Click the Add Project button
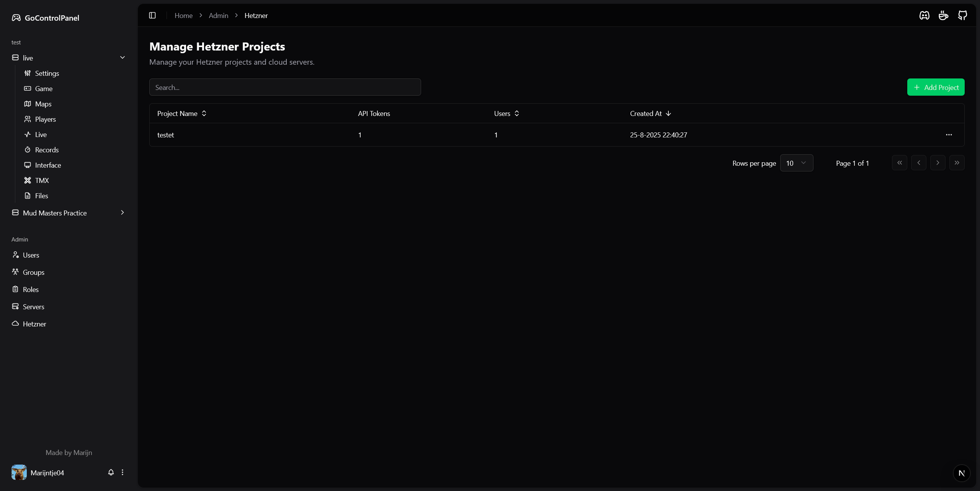This screenshot has height=491, width=980. pos(936,87)
